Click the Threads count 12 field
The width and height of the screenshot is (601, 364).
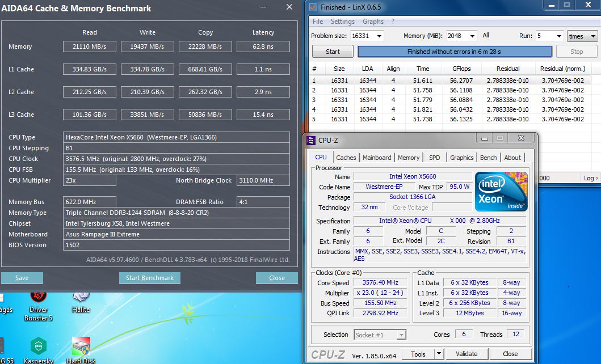(516, 334)
